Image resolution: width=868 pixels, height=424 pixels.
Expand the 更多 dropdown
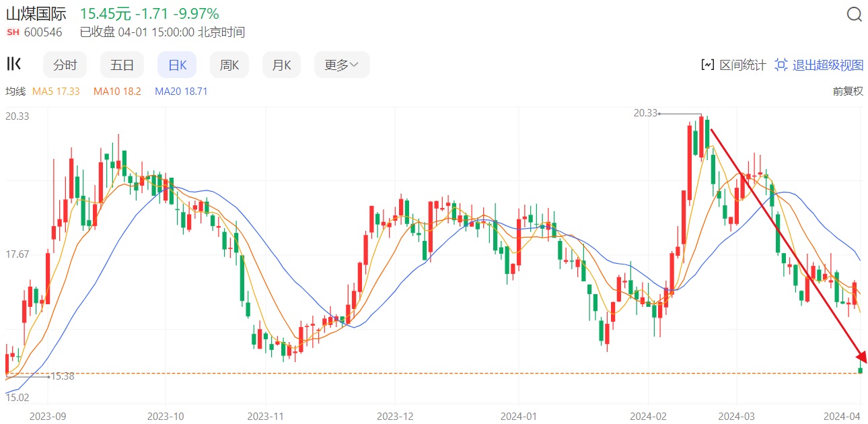coord(342,65)
